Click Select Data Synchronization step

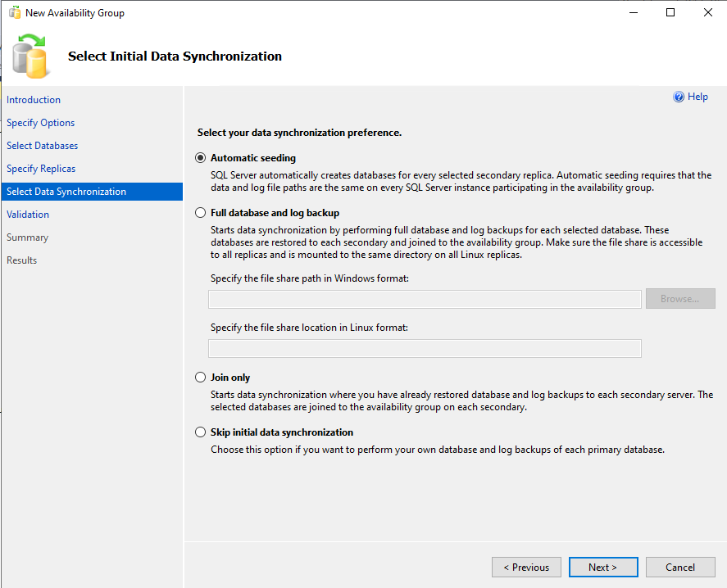[x=66, y=192]
